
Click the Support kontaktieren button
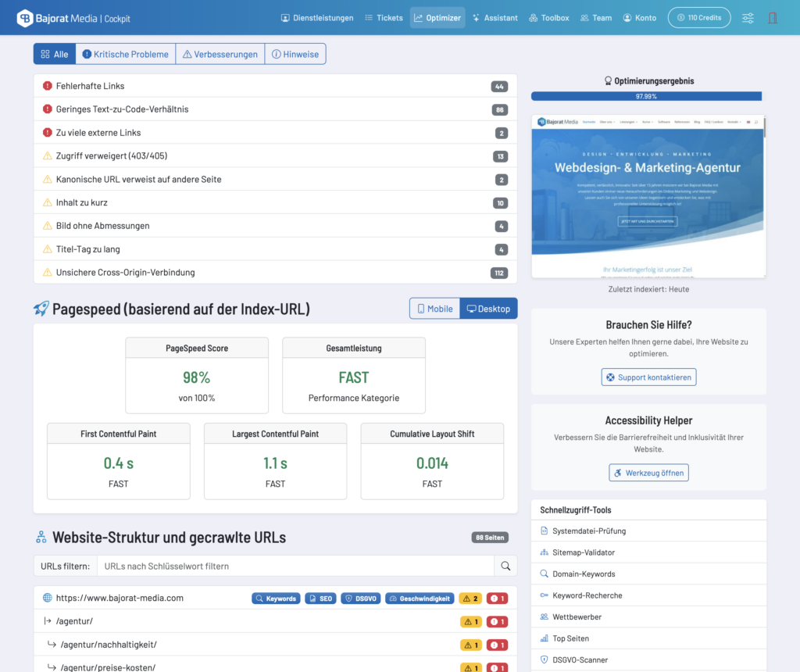pyautogui.click(x=648, y=377)
